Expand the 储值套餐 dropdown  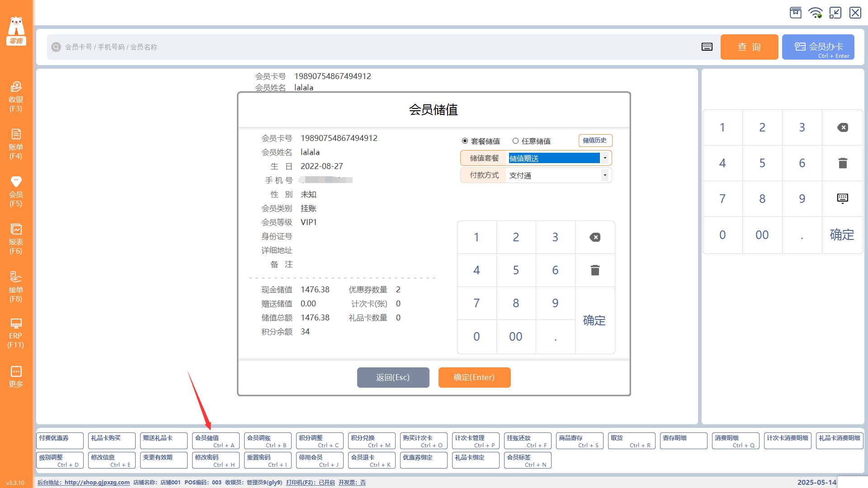click(x=605, y=158)
